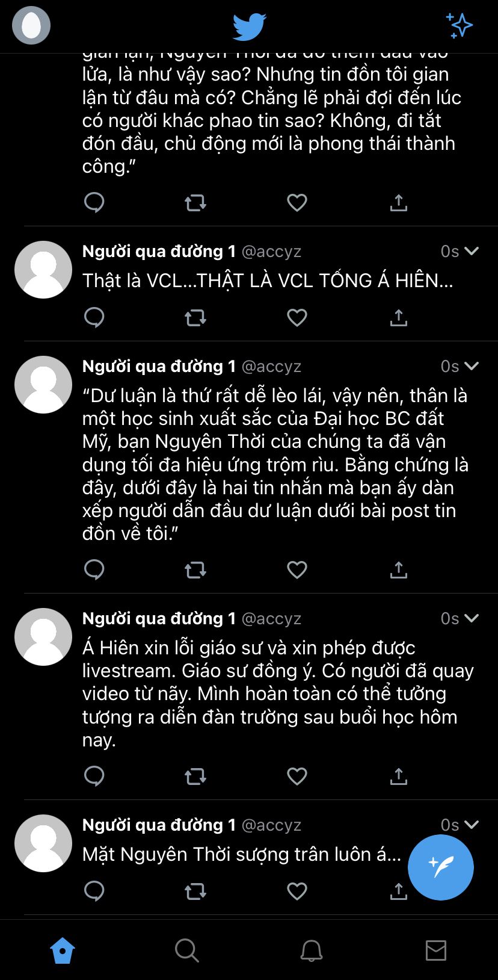Share the "Thật là VCL" tweet
The image size is (498, 980).
399,317
